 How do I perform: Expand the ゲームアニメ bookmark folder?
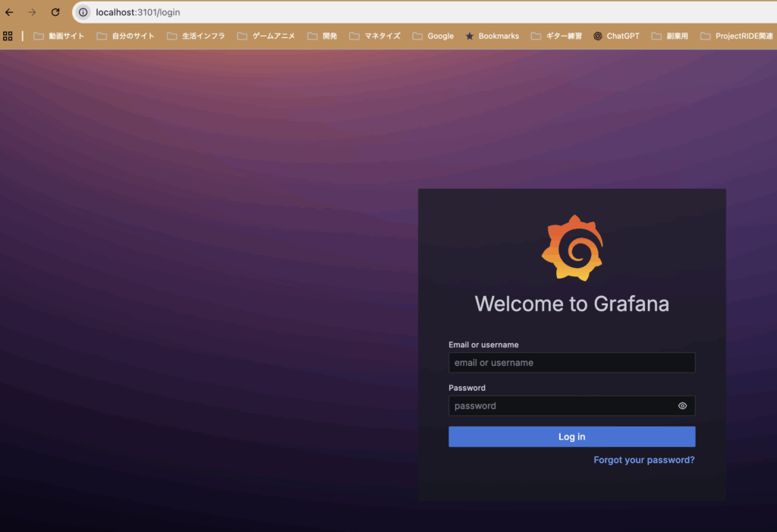[x=266, y=36]
